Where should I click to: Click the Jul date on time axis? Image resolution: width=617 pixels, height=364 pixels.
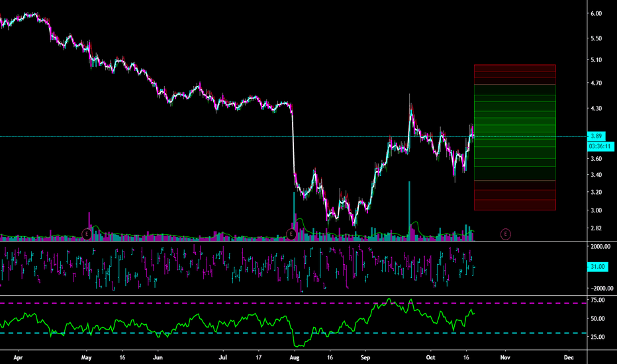[222, 357]
